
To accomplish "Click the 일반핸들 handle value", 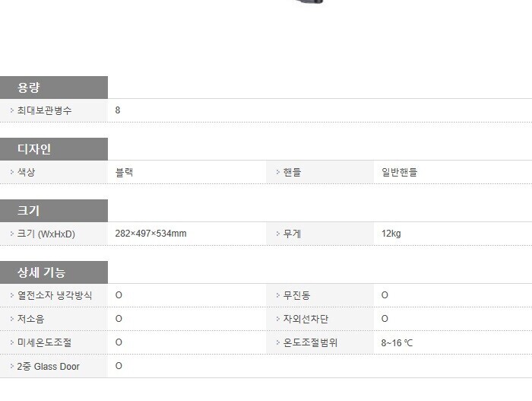I will pos(399,172).
